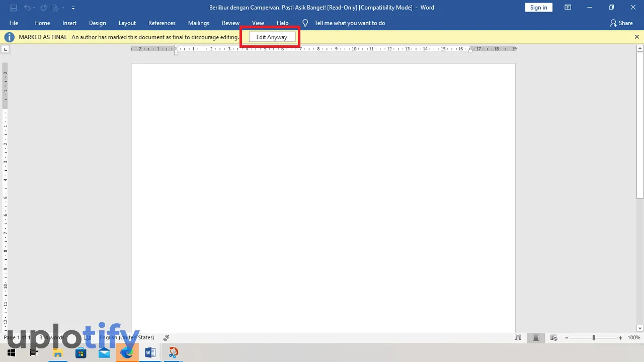The height and width of the screenshot is (362, 644).
Task: Click the right indent marker on ruler
Action: click(470, 50)
